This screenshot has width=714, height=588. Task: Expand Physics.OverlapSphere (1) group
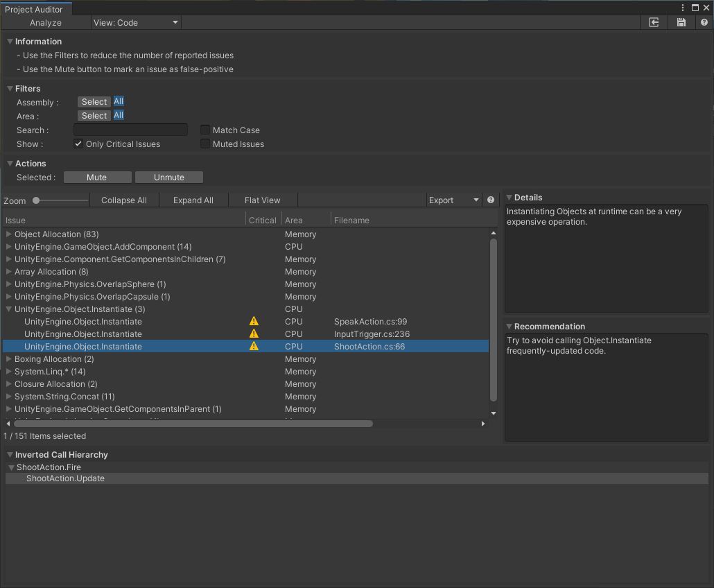8,284
